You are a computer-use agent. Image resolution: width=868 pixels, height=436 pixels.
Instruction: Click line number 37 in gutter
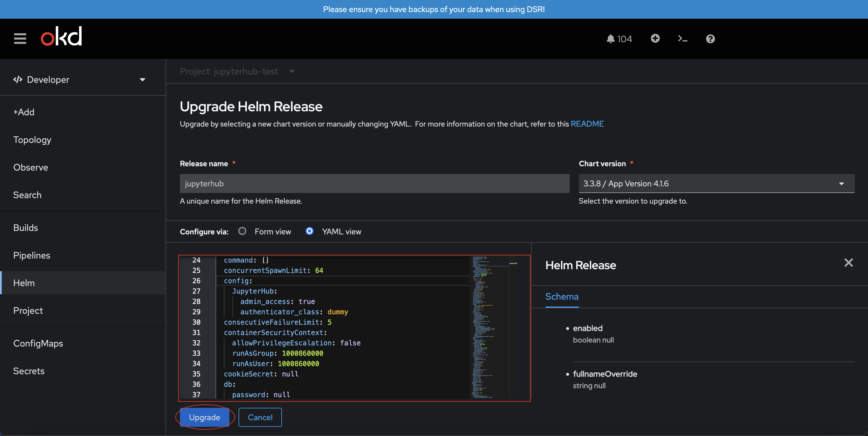196,395
